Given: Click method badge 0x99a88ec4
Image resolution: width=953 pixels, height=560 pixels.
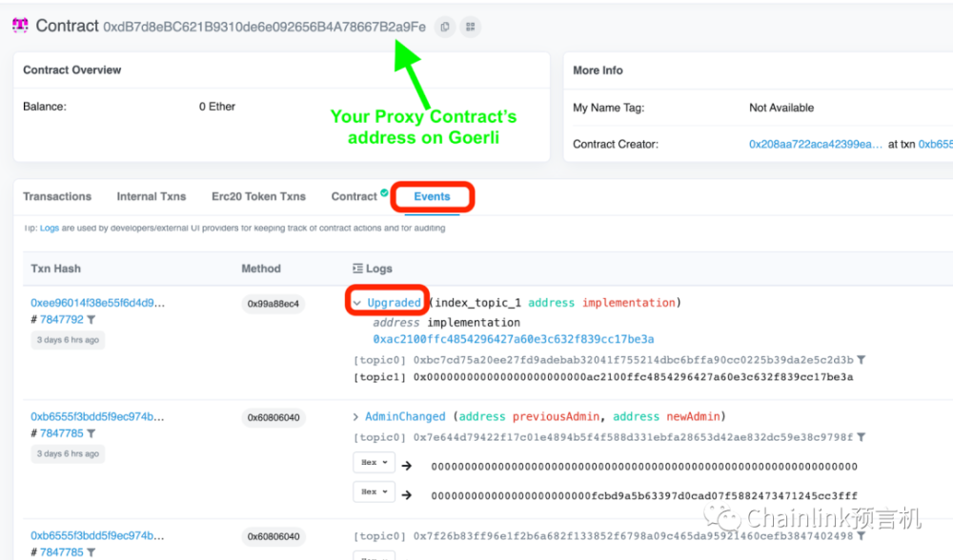Looking at the screenshot, I should [x=273, y=304].
